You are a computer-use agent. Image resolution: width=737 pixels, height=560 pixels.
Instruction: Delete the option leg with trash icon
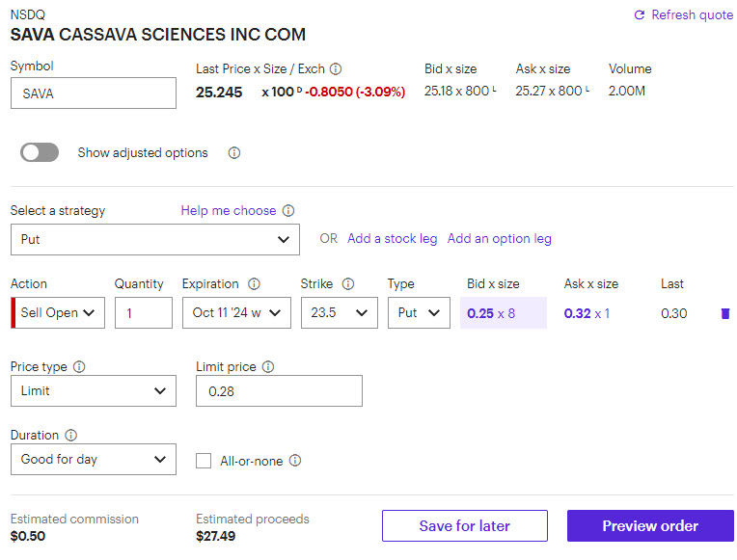click(725, 313)
